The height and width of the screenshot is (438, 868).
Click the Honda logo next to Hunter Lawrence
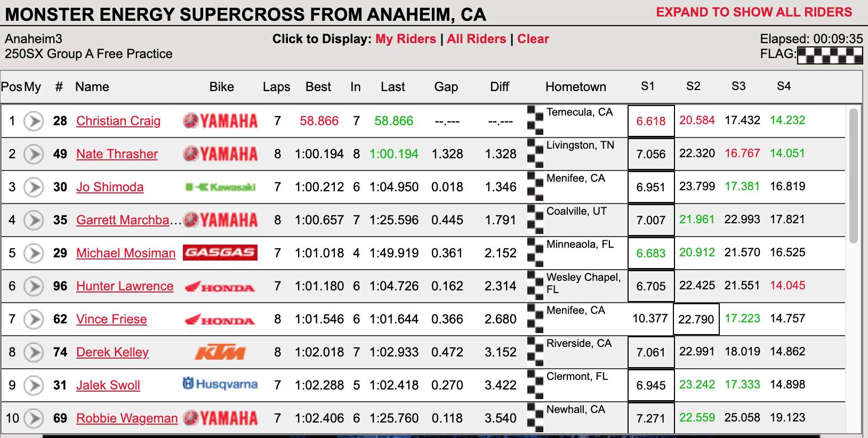[x=221, y=286]
